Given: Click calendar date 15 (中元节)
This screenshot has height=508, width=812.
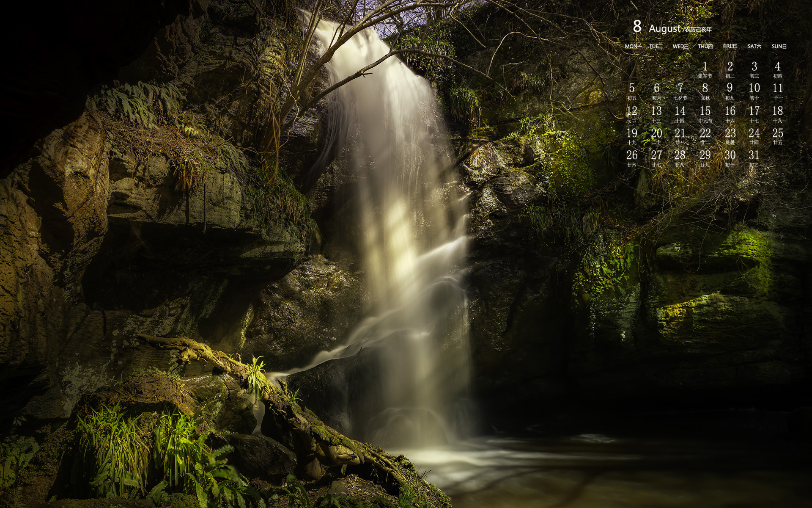Looking at the screenshot, I should click(705, 111).
